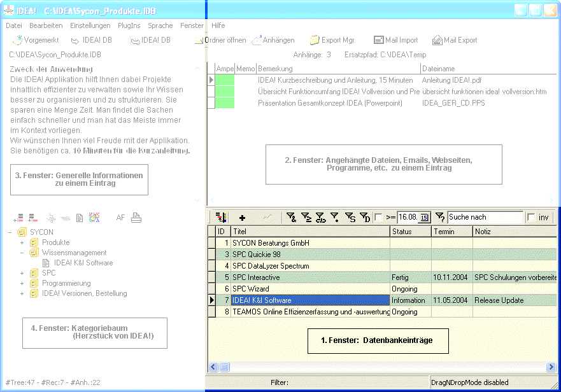The width and height of the screenshot is (561, 392).
Task: Click the Bemerkung column header
Action: (339, 69)
